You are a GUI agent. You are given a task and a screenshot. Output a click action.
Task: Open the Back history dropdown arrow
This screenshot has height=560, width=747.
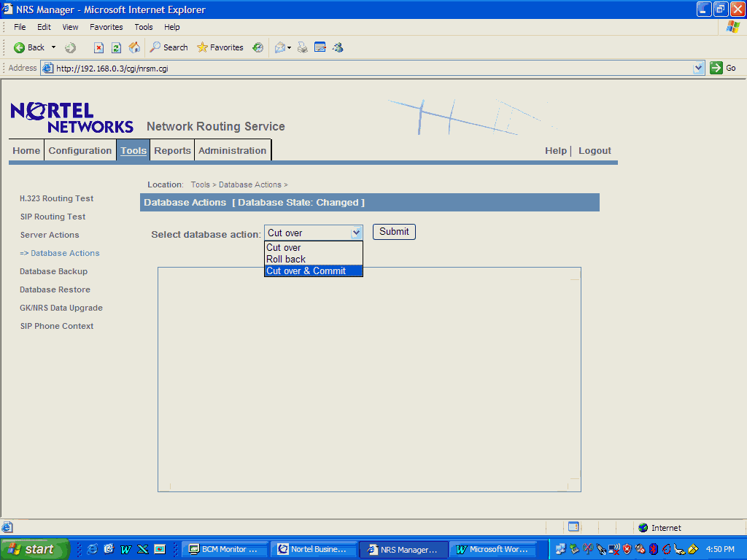[53, 47]
